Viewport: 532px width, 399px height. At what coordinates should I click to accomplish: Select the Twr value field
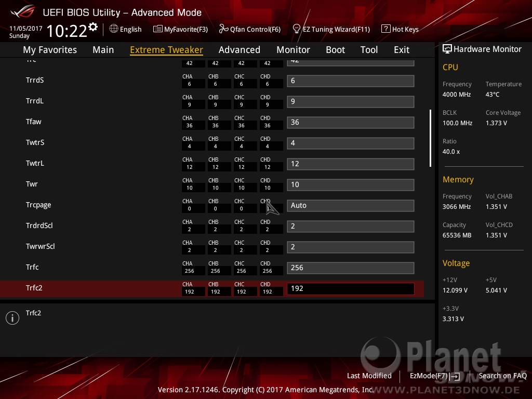point(351,184)
